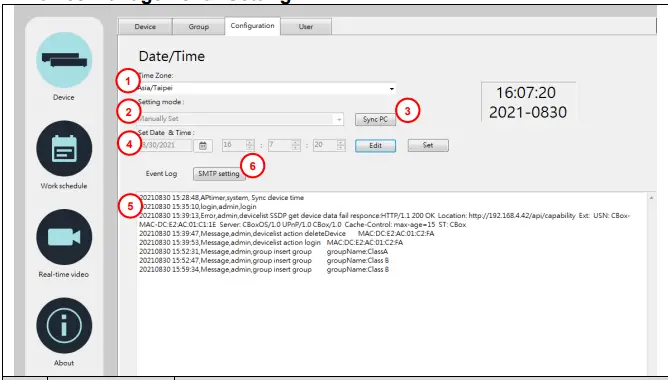Switch to the User tab
The width and height of the screenshot is (668, 380).
[305, 26]
